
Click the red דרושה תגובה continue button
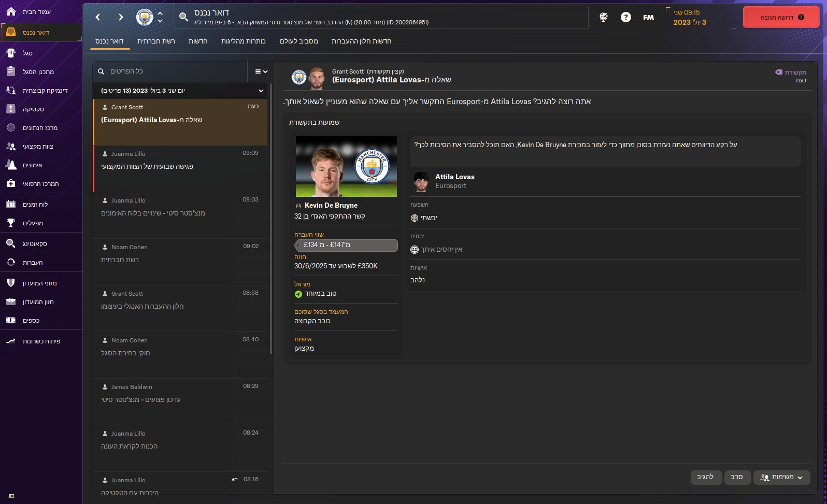tap(781, 17)
